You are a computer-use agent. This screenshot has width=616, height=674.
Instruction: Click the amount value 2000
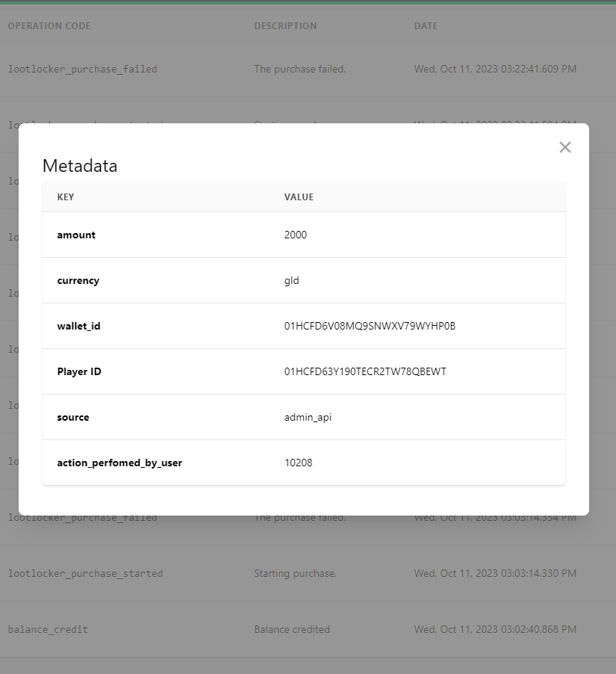pyautogui.click(x=296, y=235)
